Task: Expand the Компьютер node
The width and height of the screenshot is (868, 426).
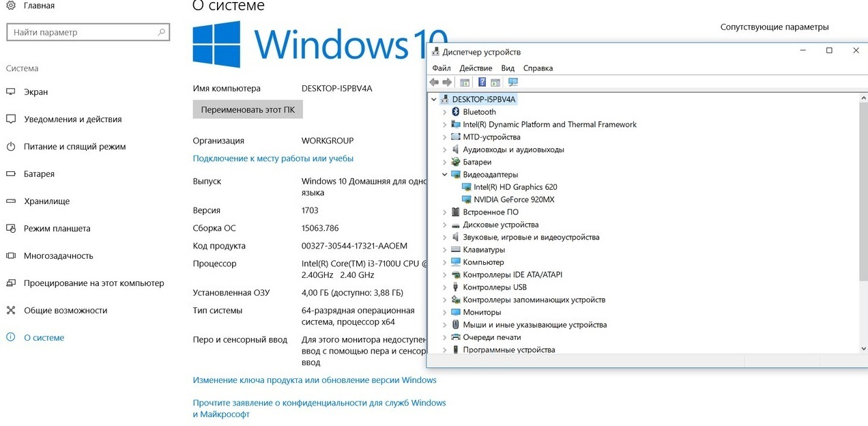Action: [445, 262]
